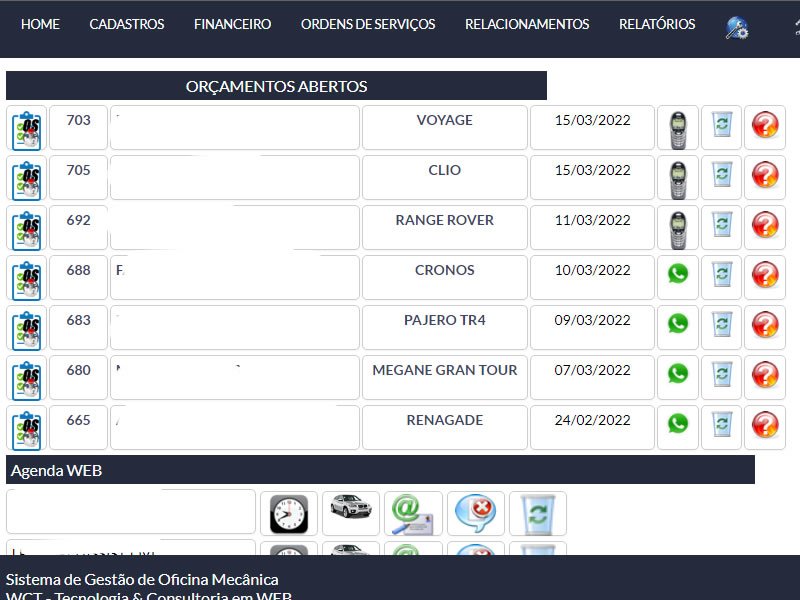Click the OS clipboard icon for order 665
The height and width of the screenshot is (600, 800).
click(27, 431)
